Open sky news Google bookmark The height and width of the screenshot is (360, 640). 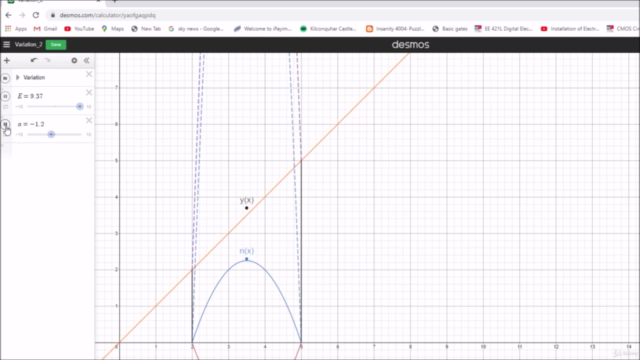click(196, 29)
